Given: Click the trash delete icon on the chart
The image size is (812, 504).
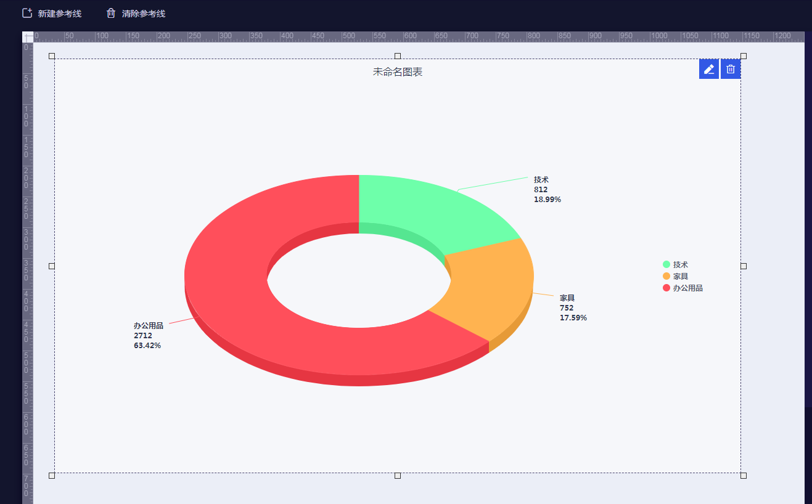Looking at the screenshot, I should click(x=730, y=69).
